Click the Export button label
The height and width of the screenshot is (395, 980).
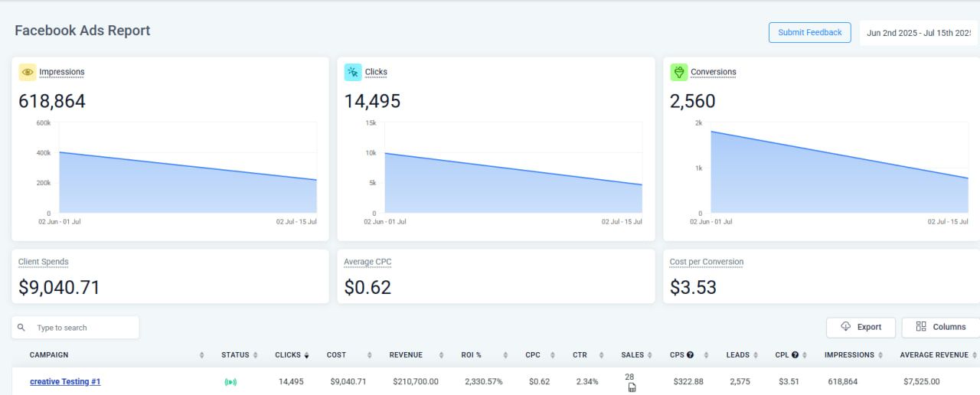click(869, 327)
